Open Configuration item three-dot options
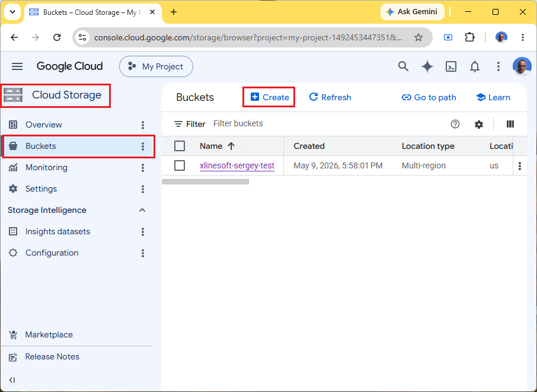 pos(143,253)
